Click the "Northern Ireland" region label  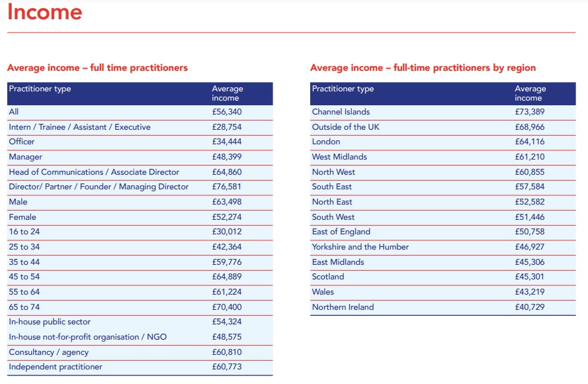pos(343,307)
